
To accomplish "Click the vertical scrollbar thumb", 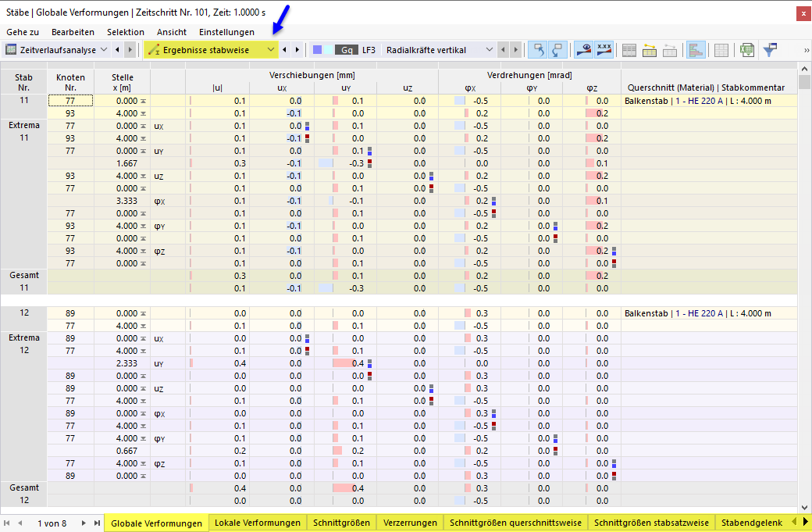I will tap(804, 82).
